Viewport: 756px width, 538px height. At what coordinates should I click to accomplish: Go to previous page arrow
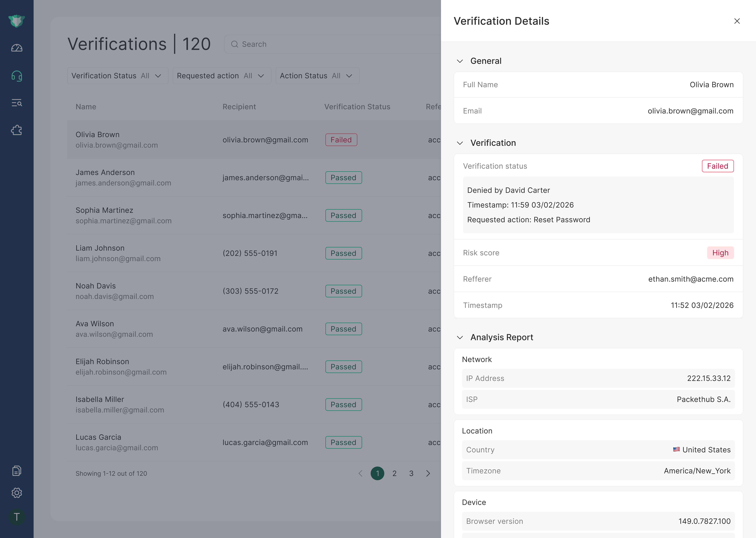(x=360, y=473)
